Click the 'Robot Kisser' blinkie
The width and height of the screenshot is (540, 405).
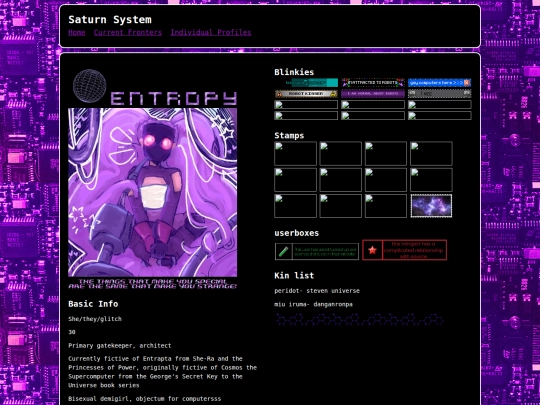tap(306, 94)
